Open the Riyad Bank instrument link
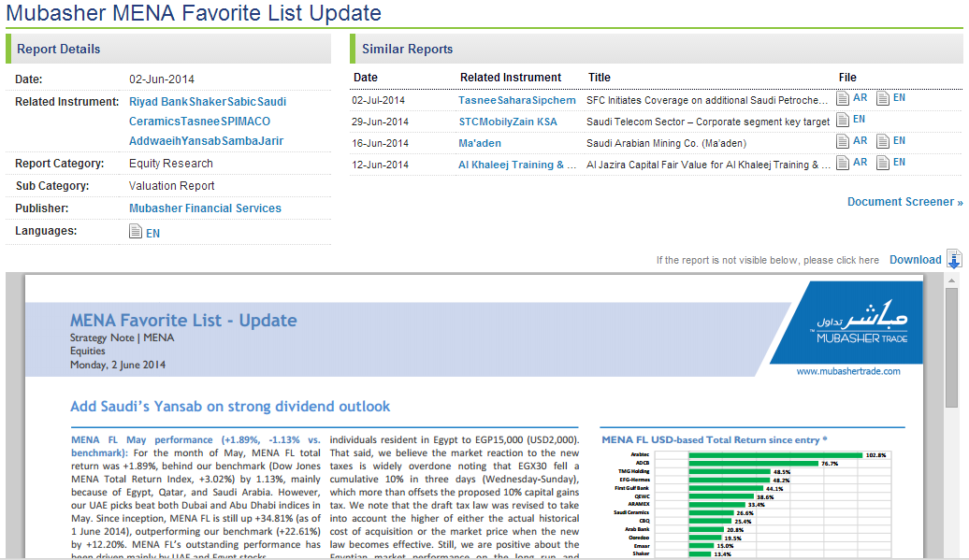This screenshot has width=969, height=560. point(158,102)
